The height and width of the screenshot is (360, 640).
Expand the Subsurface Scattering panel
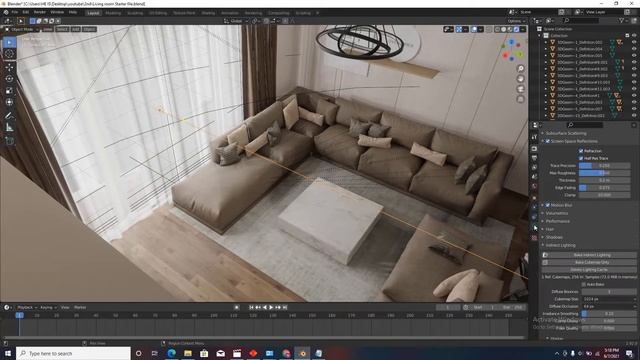pos(566,133)
